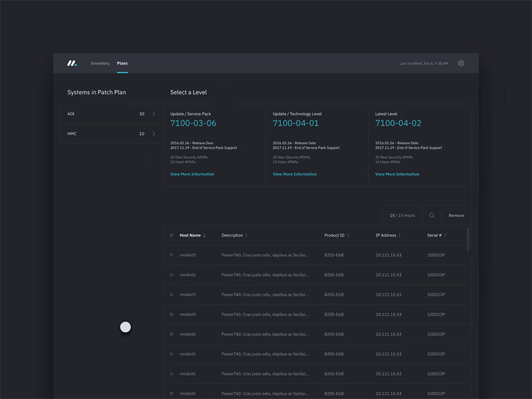Check the sixth rmidint5 row checkbox
The width and height of the screenshot is (532, 399).
172,354
